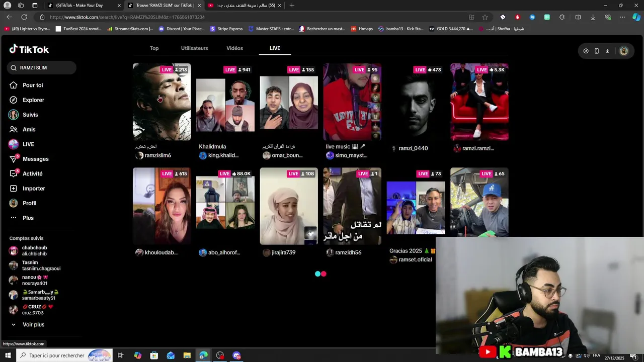Open omar_boun live with 155 viewers
The width and height of the screenshot is (644, 362).
289,102
